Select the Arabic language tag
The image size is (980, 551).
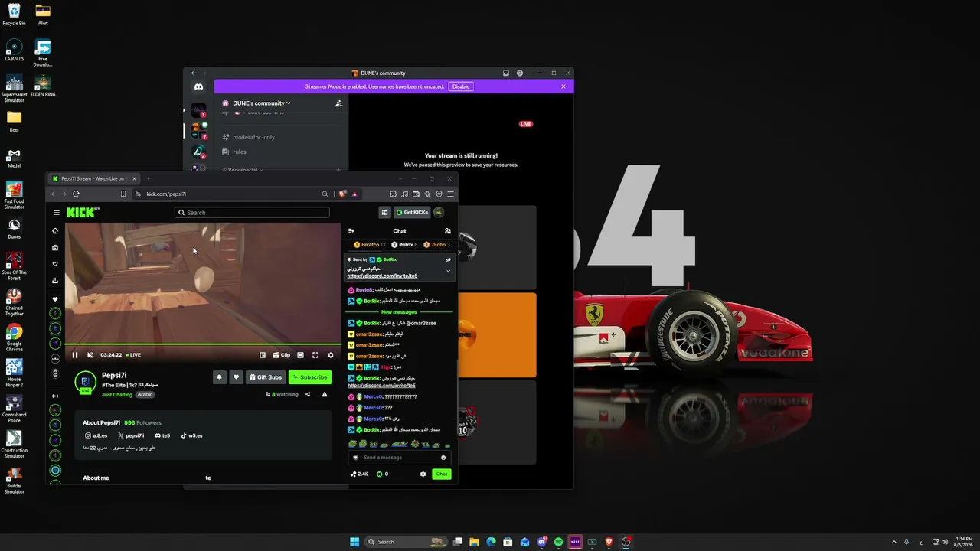(x=145, y=395)
